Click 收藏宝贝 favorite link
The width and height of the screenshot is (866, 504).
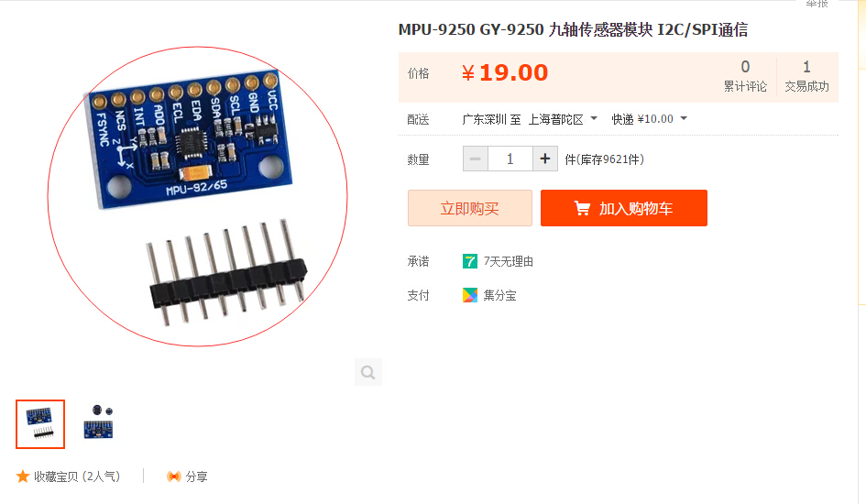tap(77, 477)
